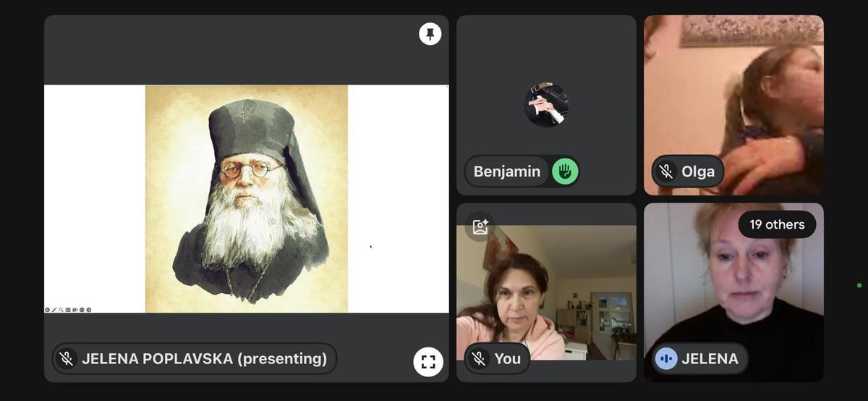
Task: Enter fullscreen on the presentation tile
Action: [x=427, y=362]
